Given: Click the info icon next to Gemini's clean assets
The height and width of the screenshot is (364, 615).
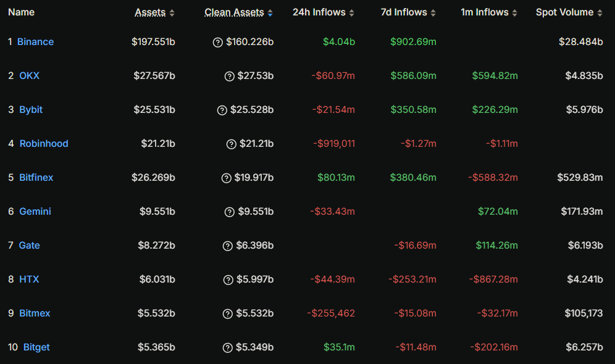Looking at the screenshot, I should (x=229, y=212).
